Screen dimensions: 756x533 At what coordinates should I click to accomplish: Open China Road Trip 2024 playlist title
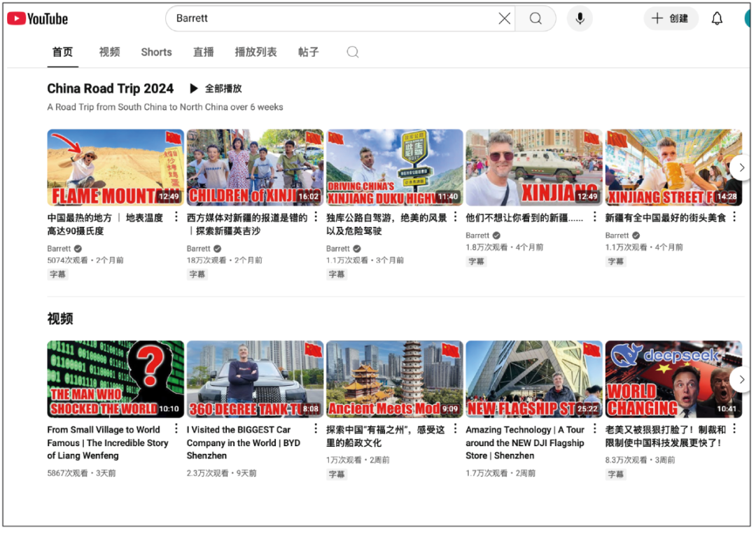click(x=111, y=89)
